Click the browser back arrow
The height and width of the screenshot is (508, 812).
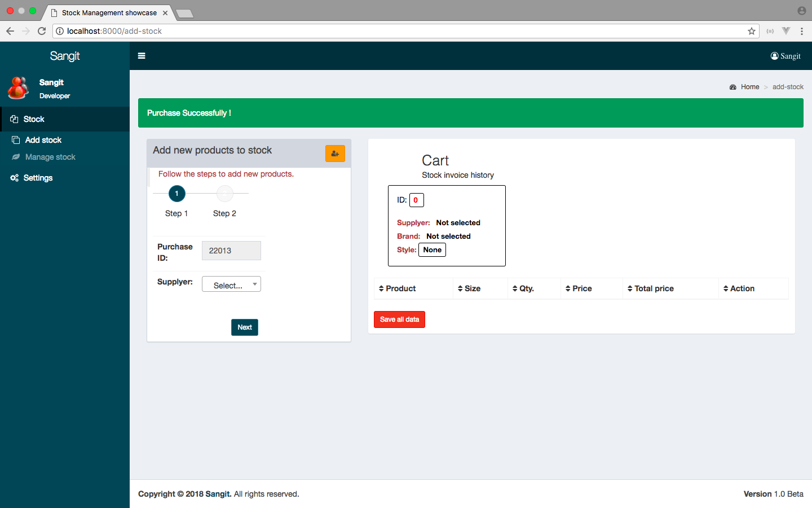pyautogui.click(x=10, y=31)
